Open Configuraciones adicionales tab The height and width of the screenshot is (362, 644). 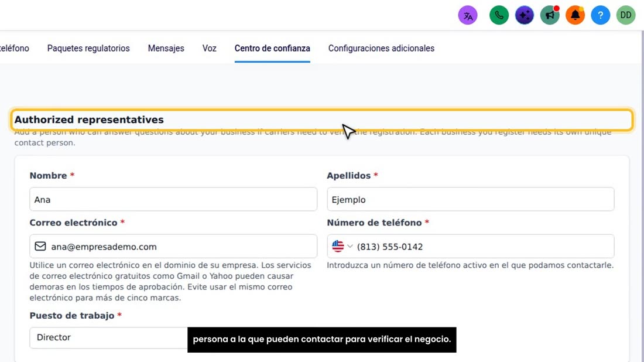coord(381,48)
